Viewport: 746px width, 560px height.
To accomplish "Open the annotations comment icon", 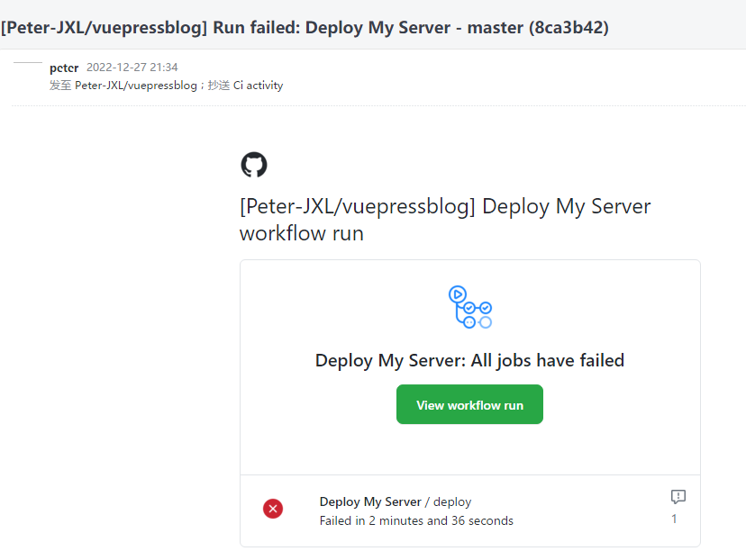I will point(678,497).
